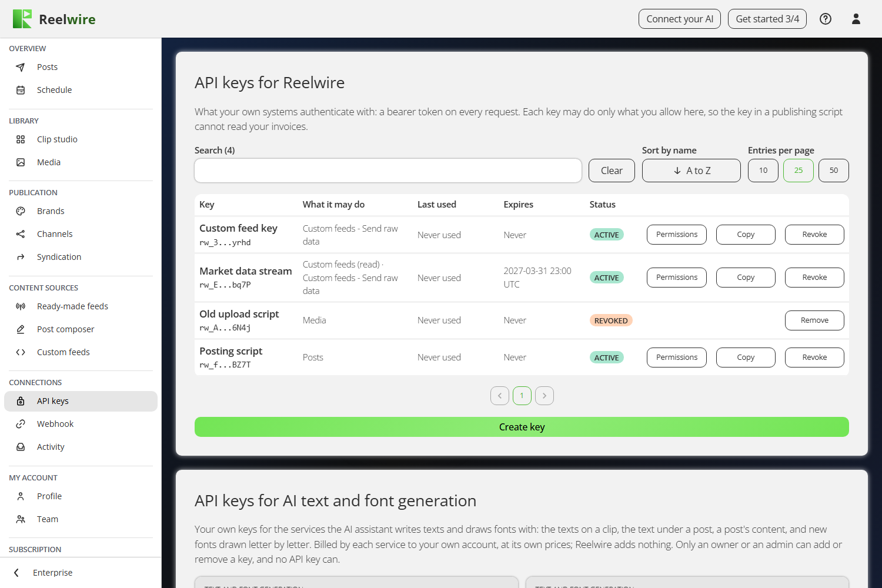
Task: Open the API keys sidebar item
Action: tap(81, 401)
